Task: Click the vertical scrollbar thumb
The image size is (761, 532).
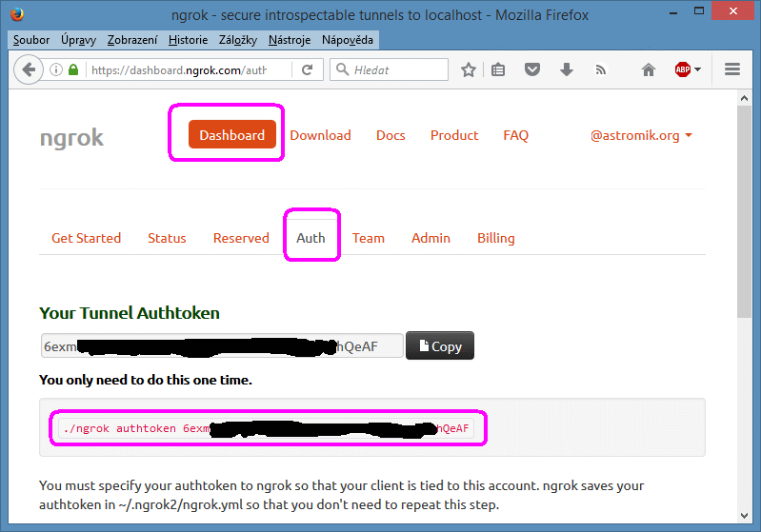Action: pos(744,211)
